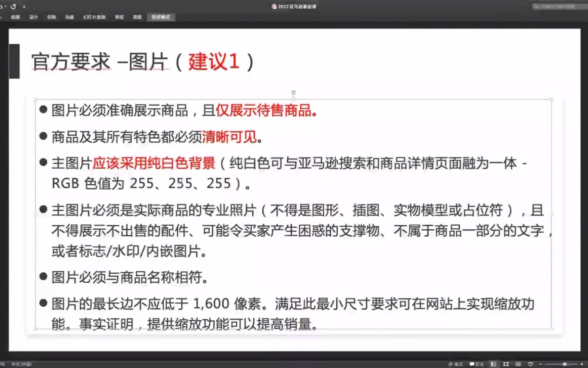Switch to the 动画 (Animations) tab
This screenshot has height=368, width=588.
pos(69,17)
